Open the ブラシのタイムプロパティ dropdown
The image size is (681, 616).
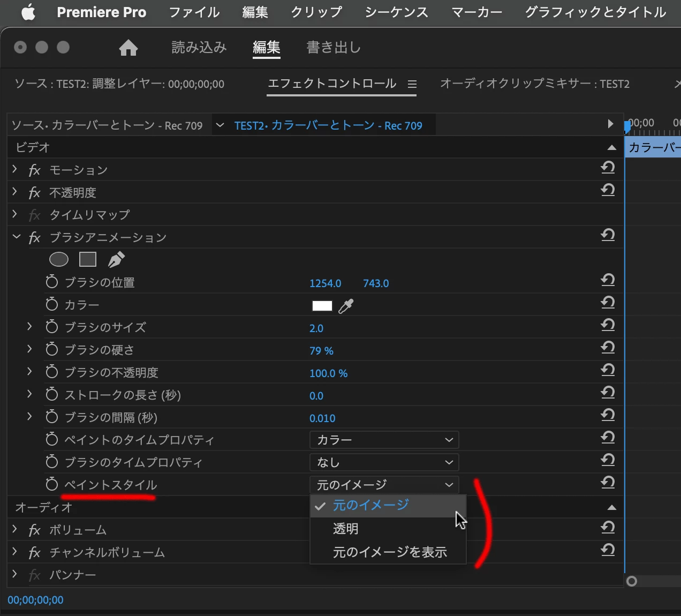click(x=384, y=462)
